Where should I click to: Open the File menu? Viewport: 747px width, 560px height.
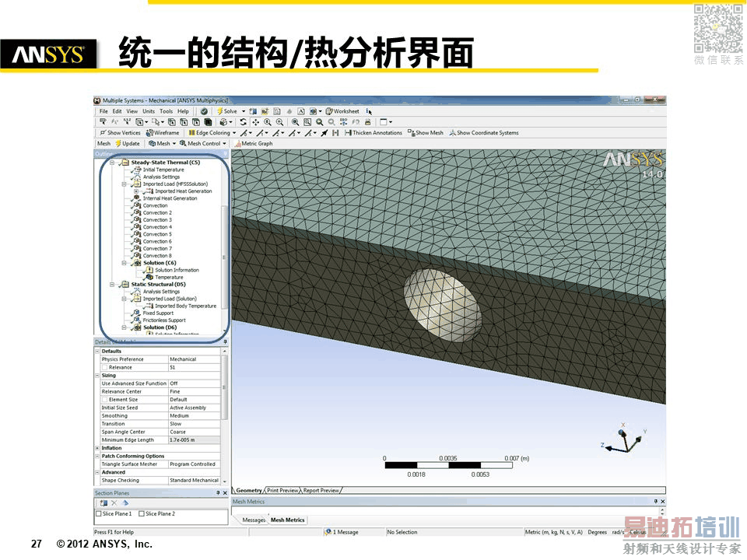pos(103,111)
